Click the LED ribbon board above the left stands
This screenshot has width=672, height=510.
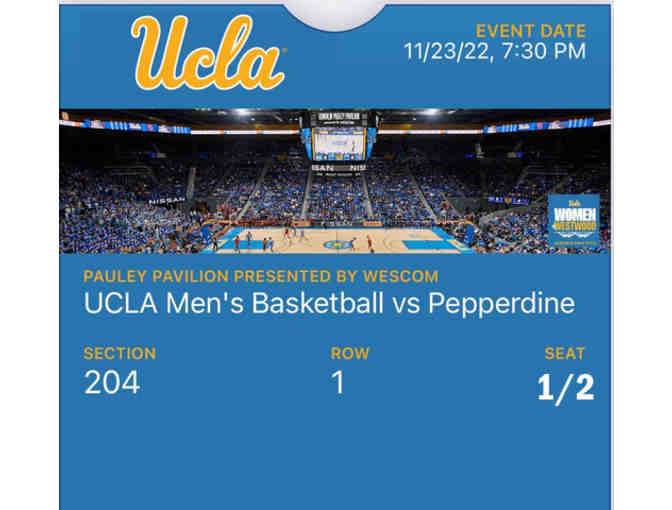130,127
